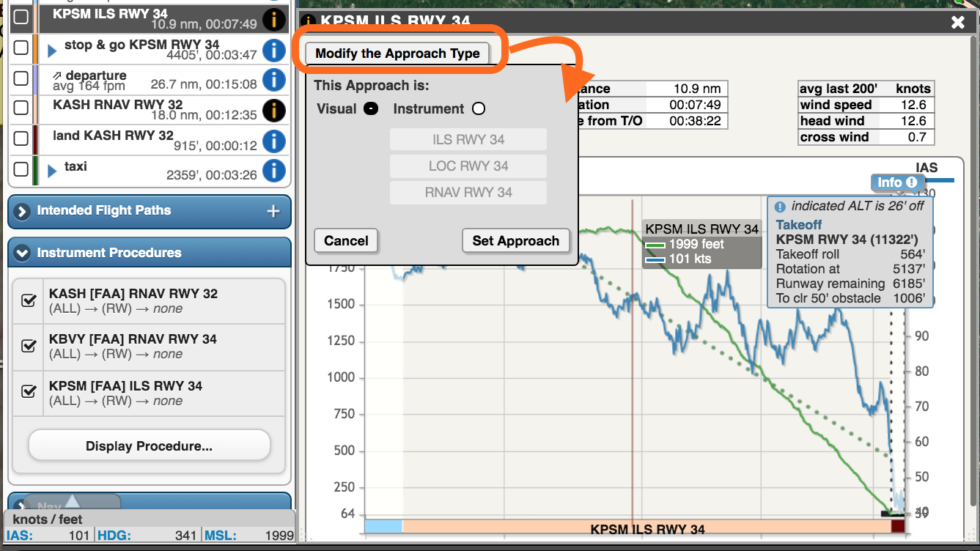
Task: Click the IAS axis label above chart
Action: [x=926, y=168]
